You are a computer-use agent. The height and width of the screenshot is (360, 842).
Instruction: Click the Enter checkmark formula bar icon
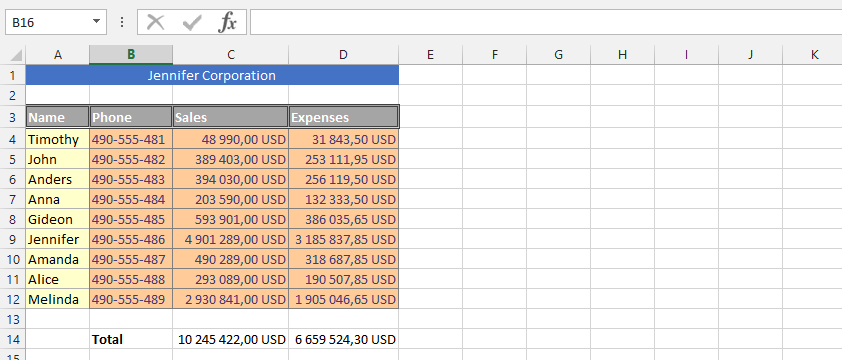192,22
